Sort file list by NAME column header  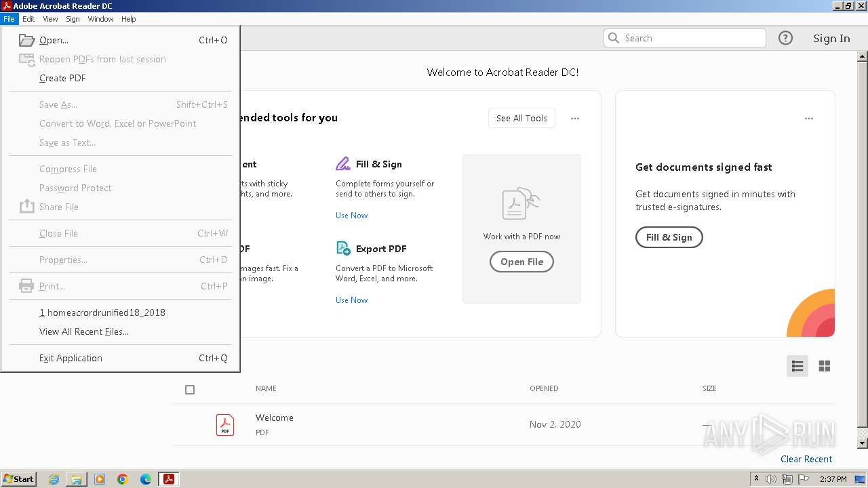pyautogui.click(x=266, y=388)
